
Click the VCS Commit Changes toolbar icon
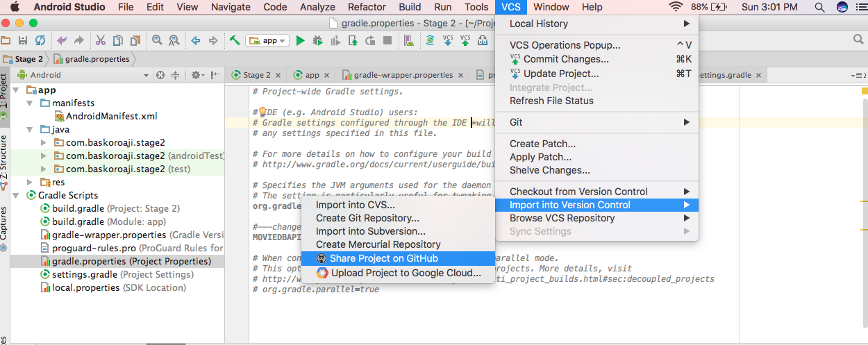click(465, 41)
